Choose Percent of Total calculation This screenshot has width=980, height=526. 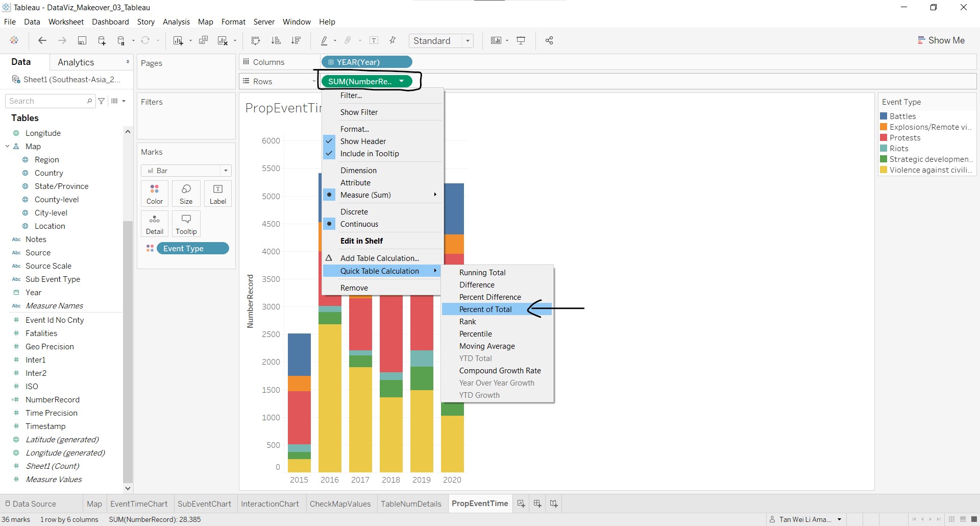(485, 309)
